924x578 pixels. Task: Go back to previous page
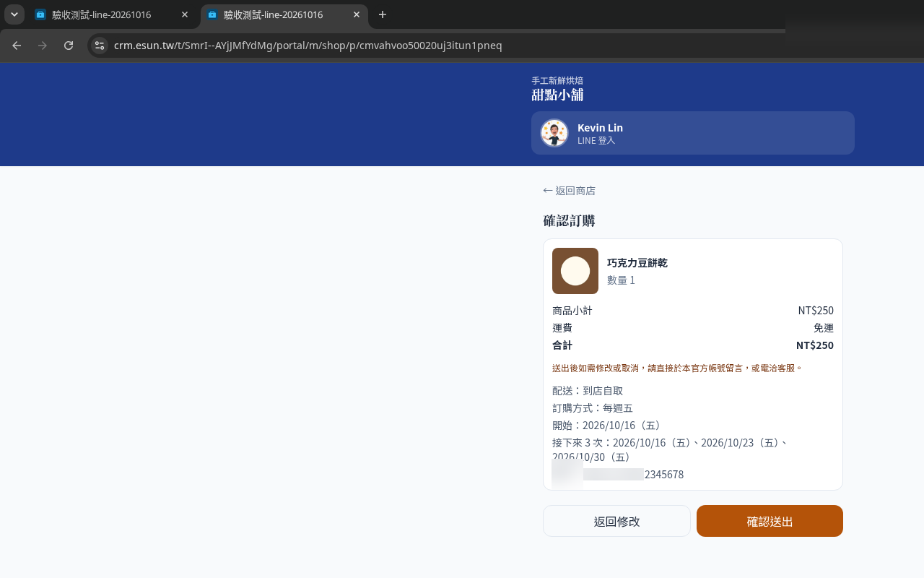[17, 46]
